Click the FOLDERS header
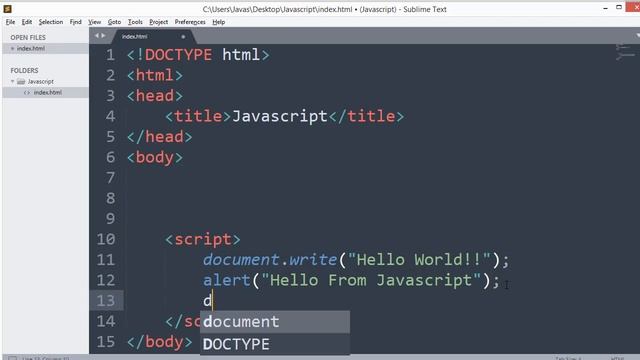This screenshot has width=640, height=360. point(24,71)
